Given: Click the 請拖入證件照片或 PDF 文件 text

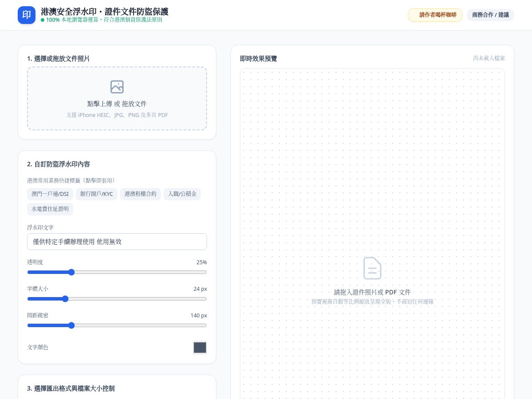Looking at the screenshot, I should (372, 292).
